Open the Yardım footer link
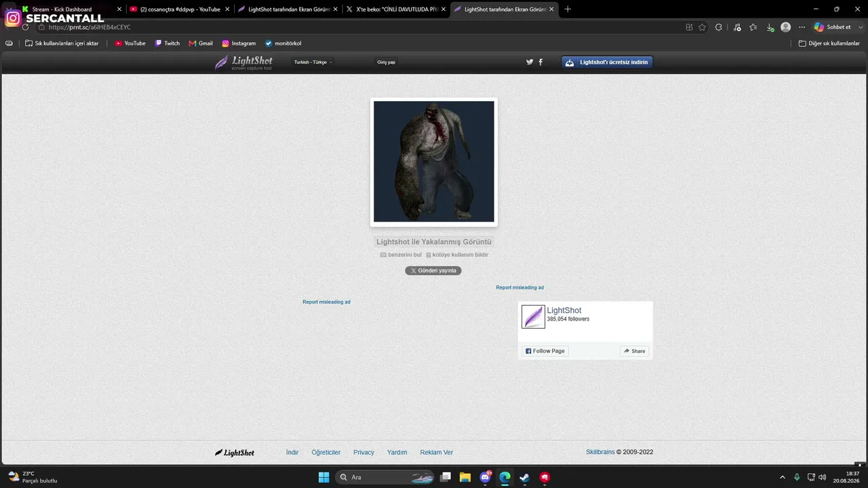This screenshot has width=868, height=488. pyautogui.click(x=397, y=452)
